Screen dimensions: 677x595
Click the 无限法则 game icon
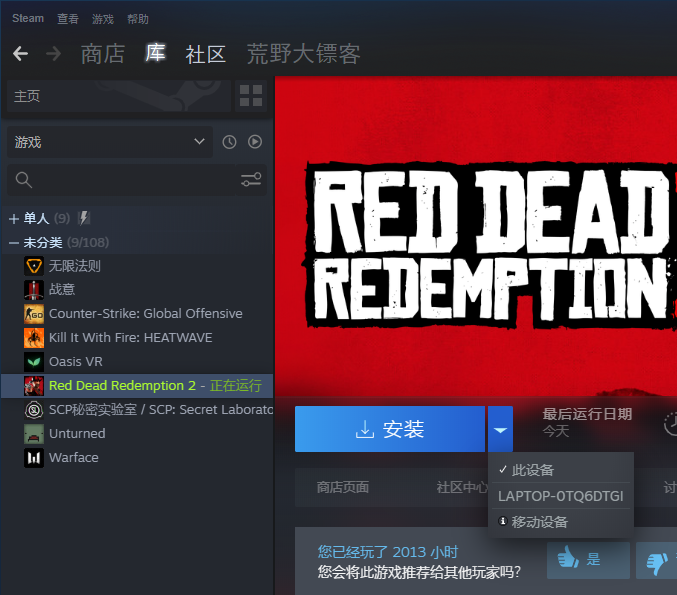[x=34, y=266]
